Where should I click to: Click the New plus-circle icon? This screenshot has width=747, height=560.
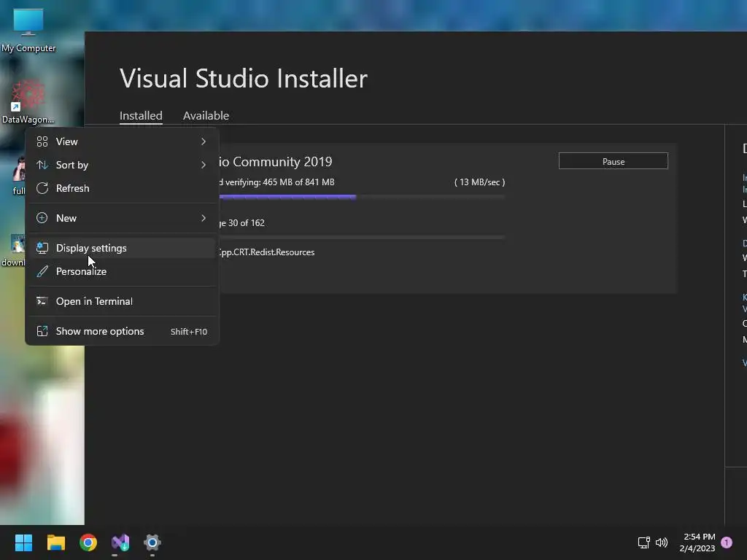click(42, 218)
